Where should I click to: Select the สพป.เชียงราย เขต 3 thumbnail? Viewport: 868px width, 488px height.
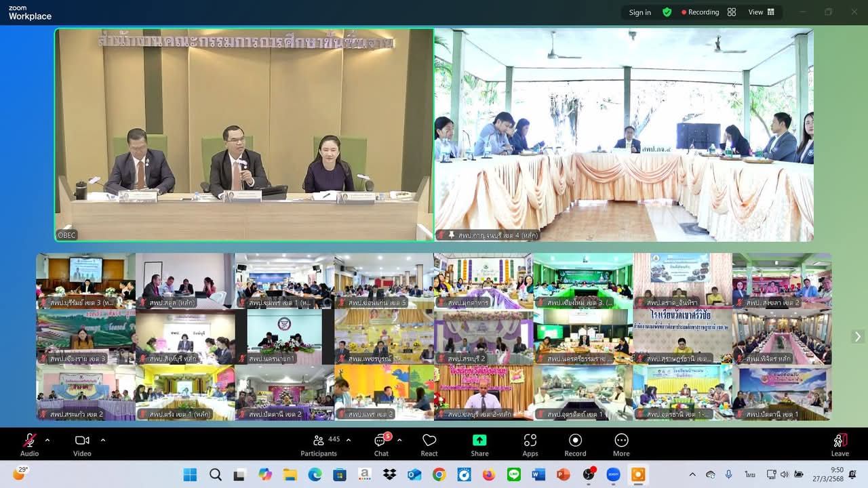pos(85,337)
